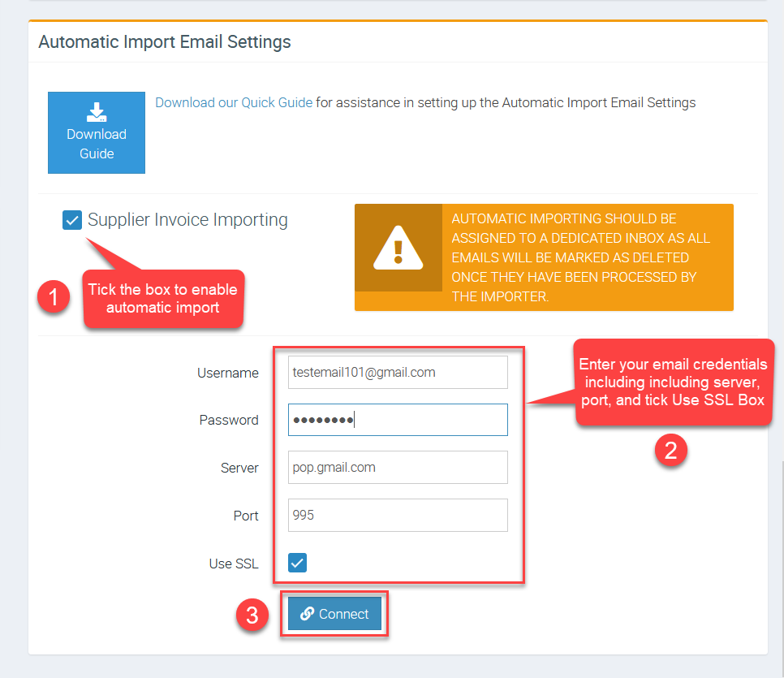This screenshot has width=784, height=678.
Task: Select the Password input field
Action: 398,420
